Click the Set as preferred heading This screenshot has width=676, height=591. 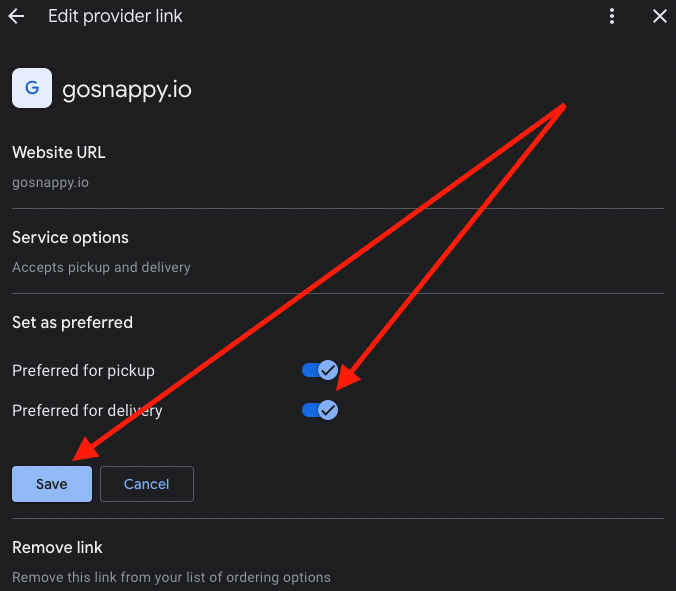click(x=72, y=322)
